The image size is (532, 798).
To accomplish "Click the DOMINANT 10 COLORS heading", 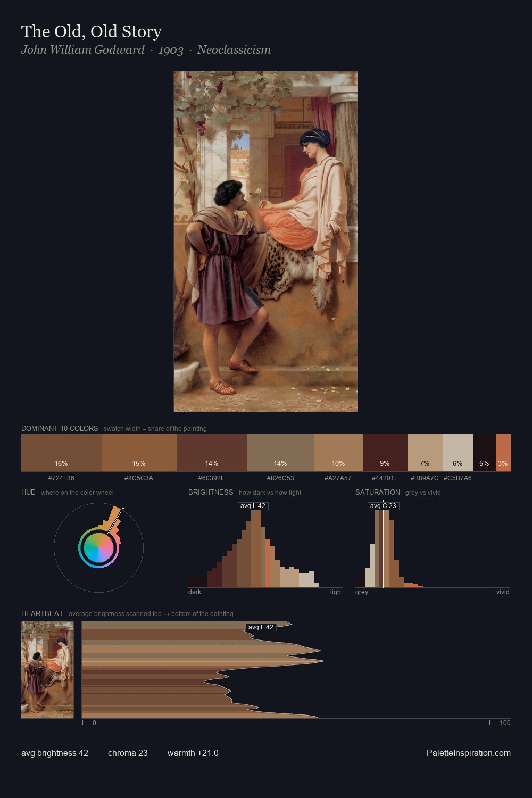I will tap(60, 428).
